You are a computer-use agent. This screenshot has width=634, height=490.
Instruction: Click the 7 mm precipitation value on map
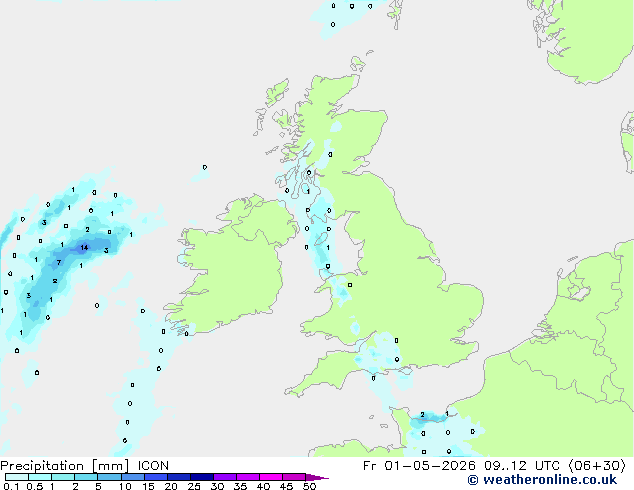(59, 262)
